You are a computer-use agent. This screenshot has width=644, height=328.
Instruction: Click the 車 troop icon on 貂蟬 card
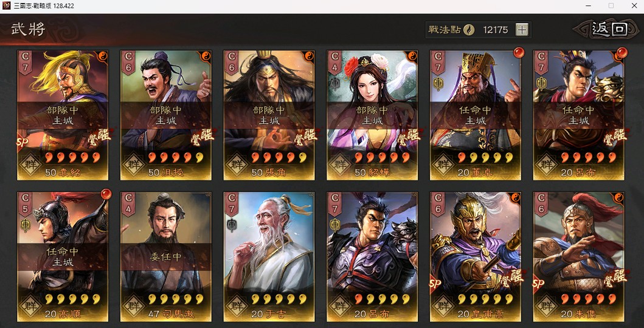334,84
